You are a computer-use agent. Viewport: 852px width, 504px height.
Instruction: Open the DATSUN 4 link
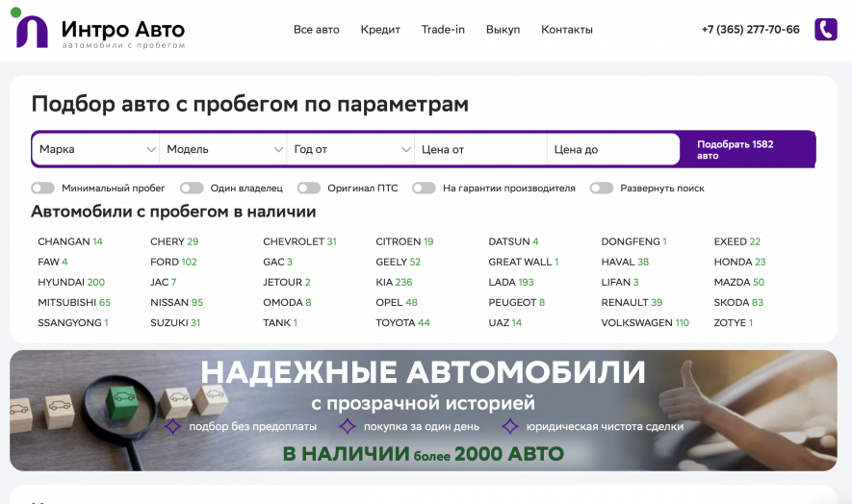tap(513, 241)
